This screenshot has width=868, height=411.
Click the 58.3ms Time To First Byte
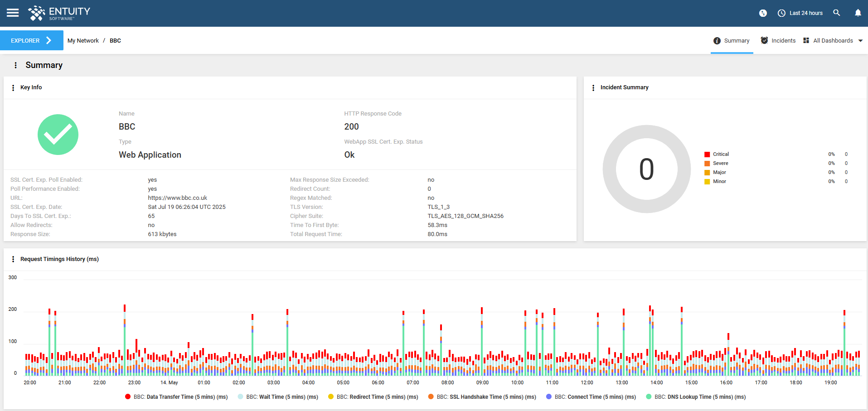click(x=437, y=225)
